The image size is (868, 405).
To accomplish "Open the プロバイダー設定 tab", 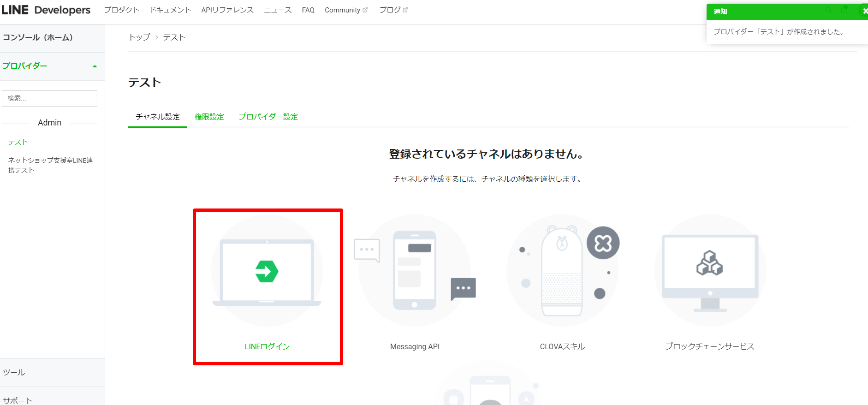I will [x=268, y=117].
